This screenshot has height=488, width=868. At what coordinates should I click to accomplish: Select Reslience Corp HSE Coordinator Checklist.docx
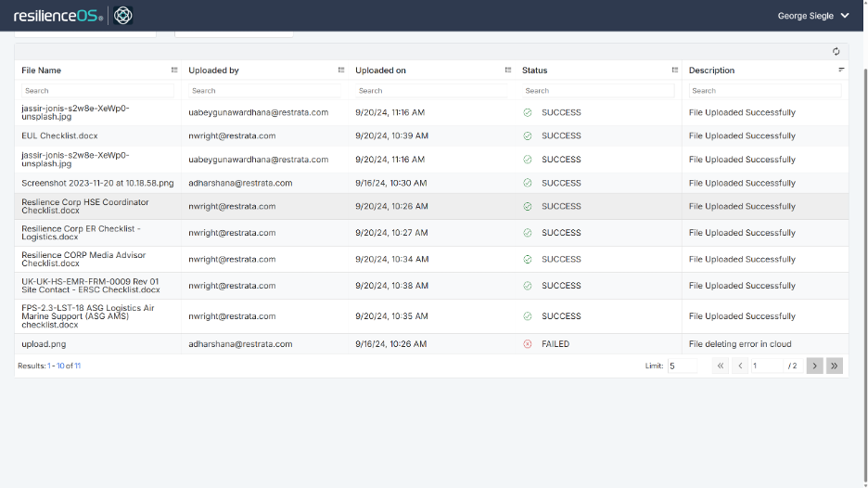click(x=85, y=206)
